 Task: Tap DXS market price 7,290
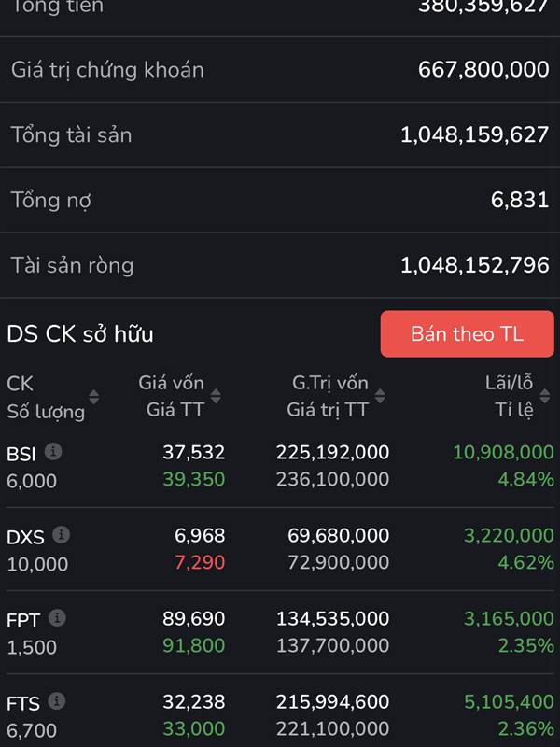[x=200, y=563]
